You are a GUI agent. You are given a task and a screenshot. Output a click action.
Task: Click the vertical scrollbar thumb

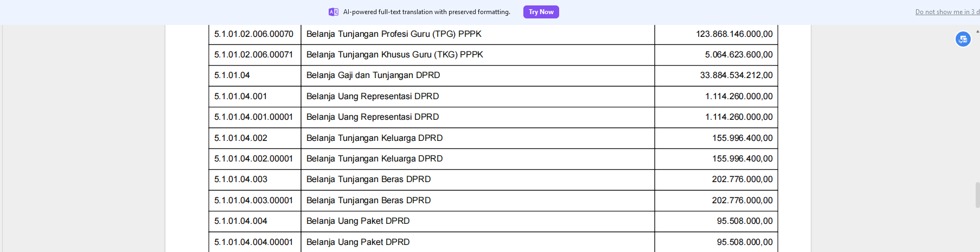point(977,195)
